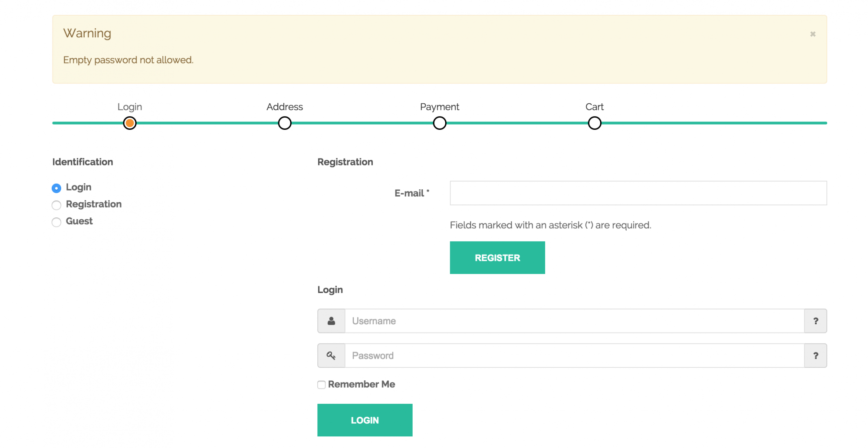Select the Guest radio option
The width and height of the screenshot is (868, 448).
coord(56,222)
